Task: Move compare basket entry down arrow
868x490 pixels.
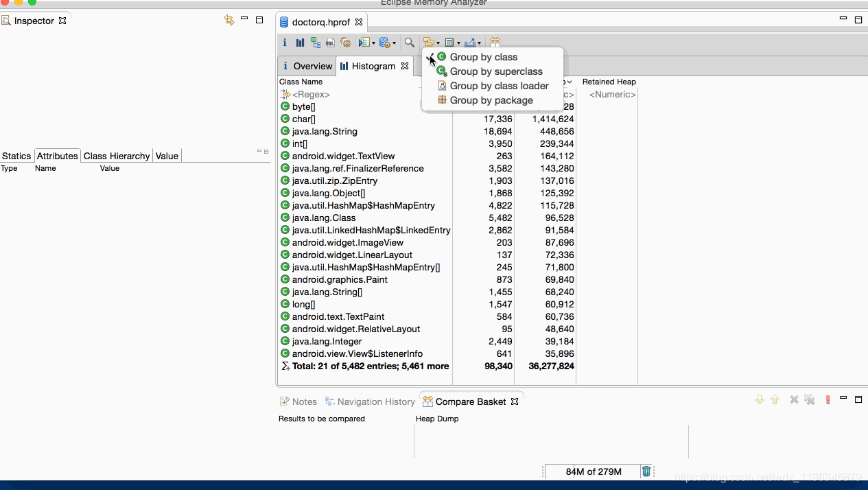Action: pyautogui.click(x=760, y=399)
